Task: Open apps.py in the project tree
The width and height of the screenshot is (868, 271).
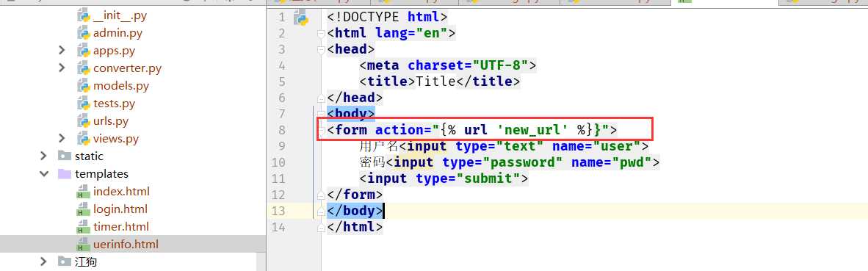Action: 114,51
